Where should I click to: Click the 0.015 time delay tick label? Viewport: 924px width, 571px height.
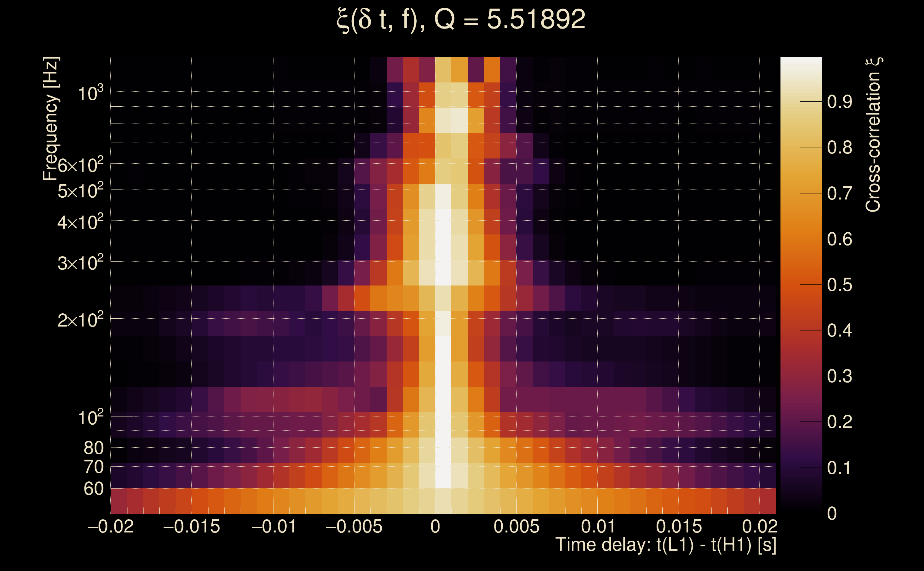tap(679, 526)
